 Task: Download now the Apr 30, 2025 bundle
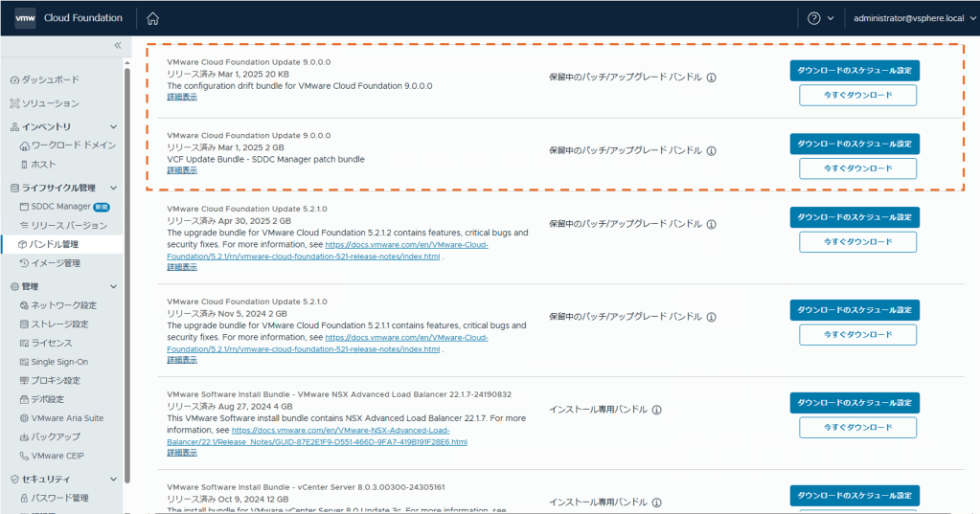click(857, 242)
